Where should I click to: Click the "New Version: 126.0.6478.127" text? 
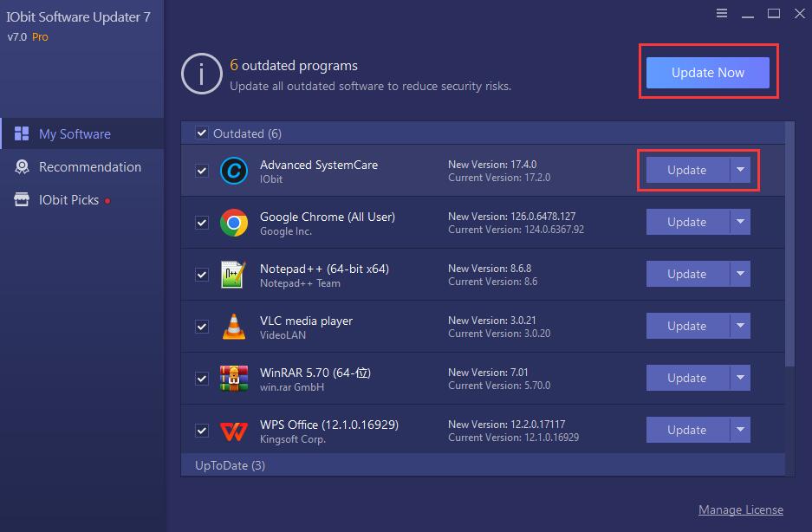tap(511, 216)
